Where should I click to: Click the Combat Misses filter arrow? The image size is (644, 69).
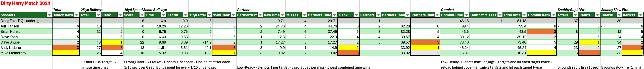pyautogui.click(x=499, y=15)
